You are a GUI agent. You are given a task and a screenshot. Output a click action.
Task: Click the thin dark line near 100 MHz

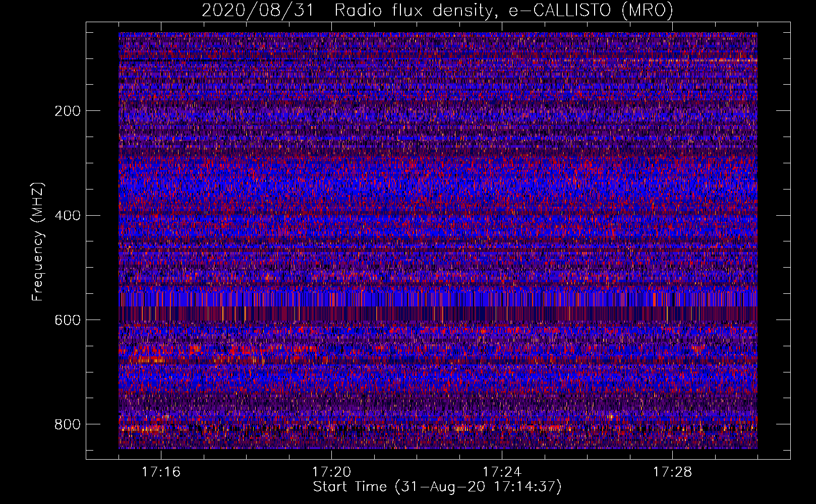202,60
